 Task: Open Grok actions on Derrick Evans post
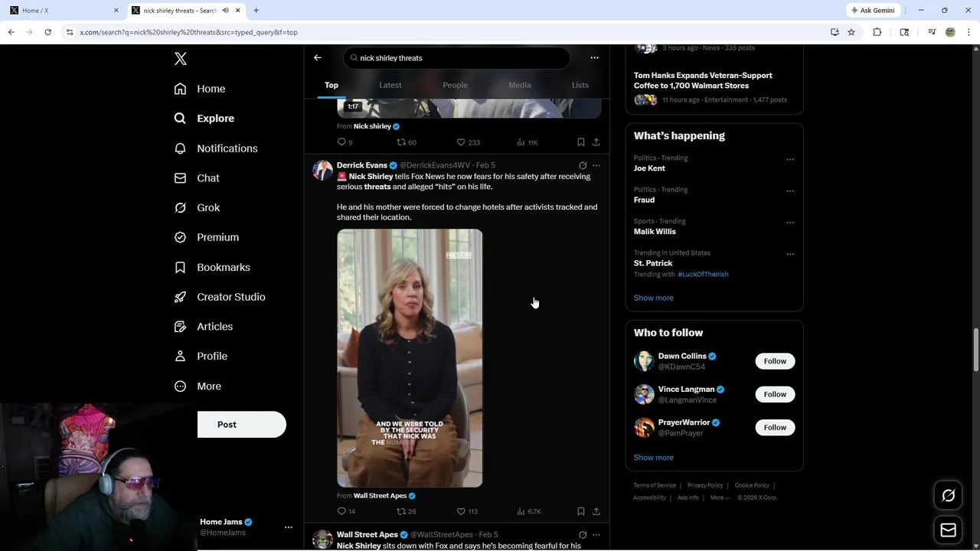pos(583,165)
